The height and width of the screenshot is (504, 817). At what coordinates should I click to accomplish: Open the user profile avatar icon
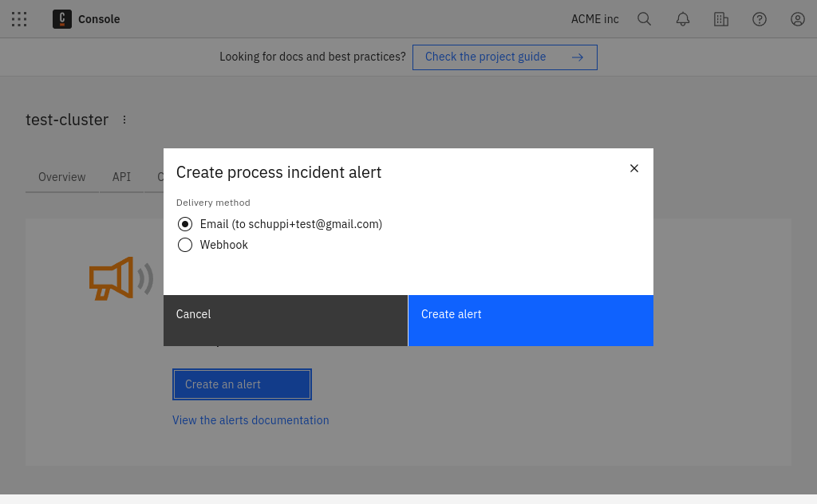point(798,19)
